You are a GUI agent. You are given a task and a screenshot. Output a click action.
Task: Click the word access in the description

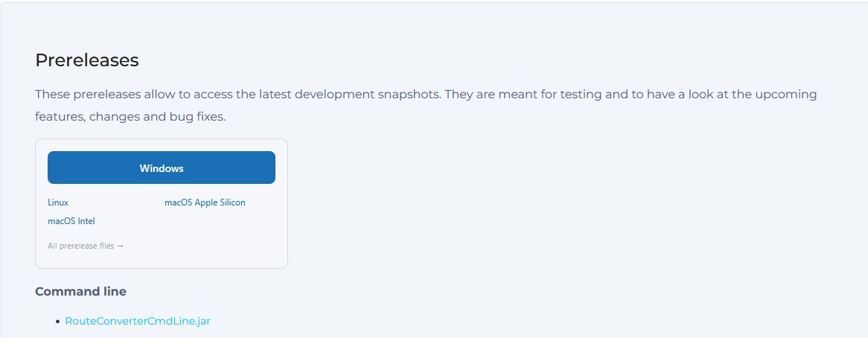tap(213, 94)
